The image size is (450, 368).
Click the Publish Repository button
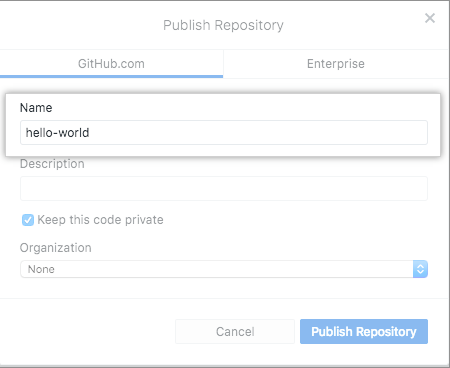pos(364,332)
